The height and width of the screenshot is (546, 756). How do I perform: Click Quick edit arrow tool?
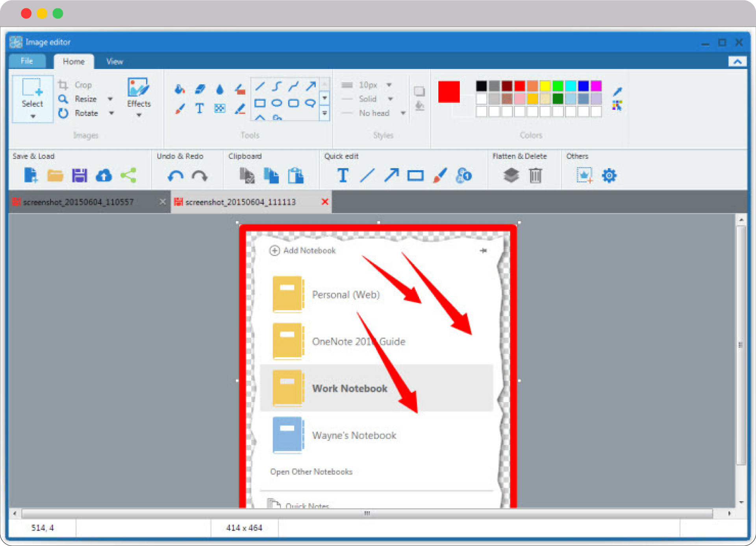[391, 176]
